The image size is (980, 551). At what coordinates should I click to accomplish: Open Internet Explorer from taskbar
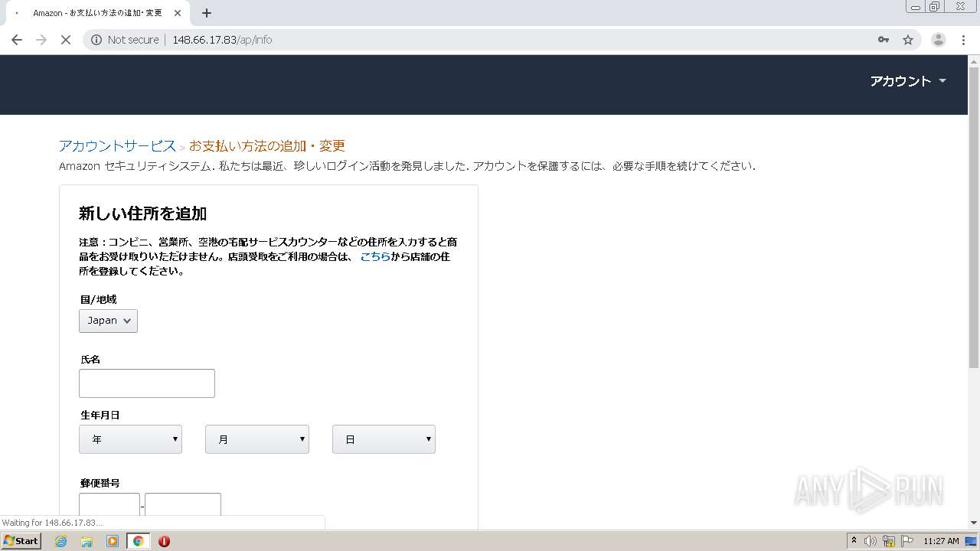pyautogui.click(x=60, y=541)
